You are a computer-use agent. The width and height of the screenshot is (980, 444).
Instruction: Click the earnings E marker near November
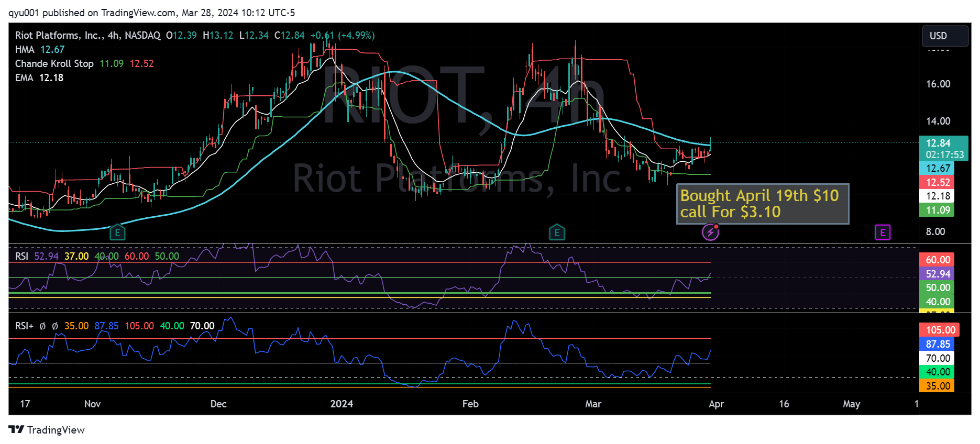[x=117, y=232]
